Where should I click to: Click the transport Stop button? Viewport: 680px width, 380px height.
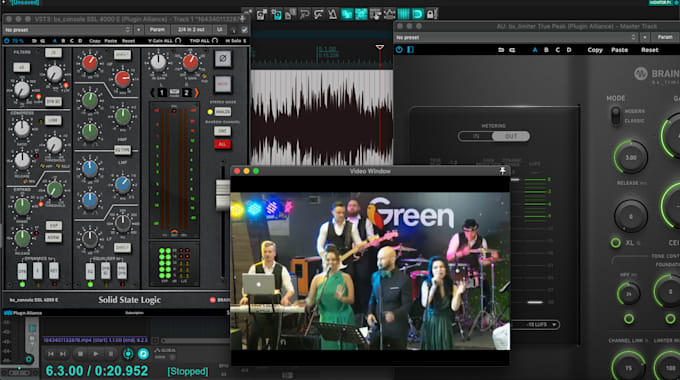point(80,354)
